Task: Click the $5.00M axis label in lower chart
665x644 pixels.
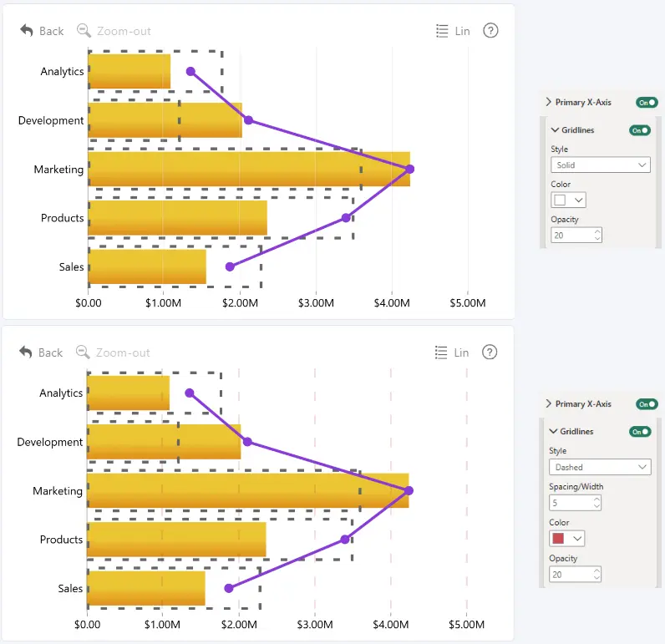Action: click(x=466, y=625)
